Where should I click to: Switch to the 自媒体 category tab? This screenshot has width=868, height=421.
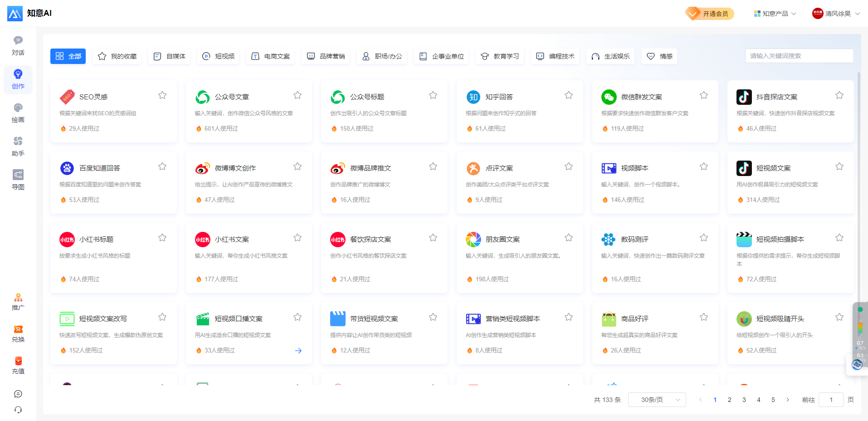(169, 56)
